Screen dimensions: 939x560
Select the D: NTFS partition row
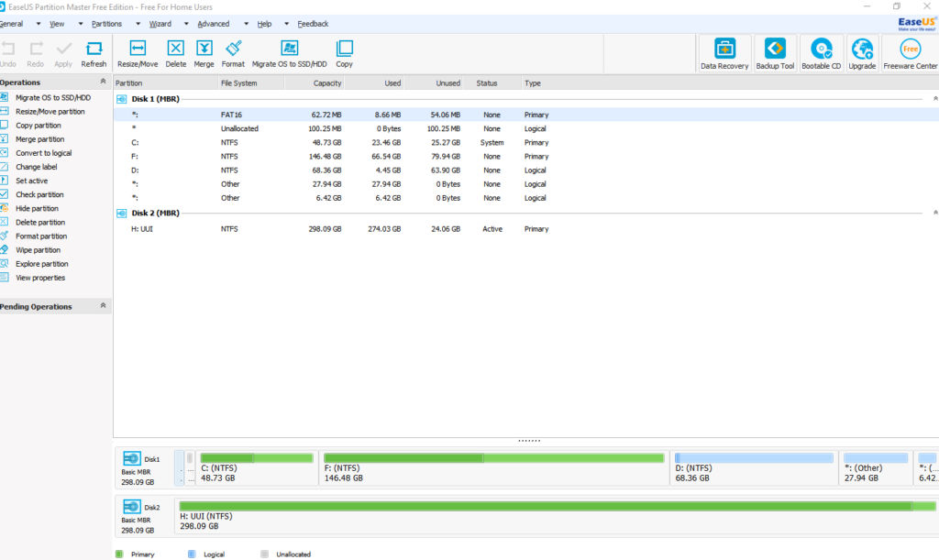pos(525,170)
